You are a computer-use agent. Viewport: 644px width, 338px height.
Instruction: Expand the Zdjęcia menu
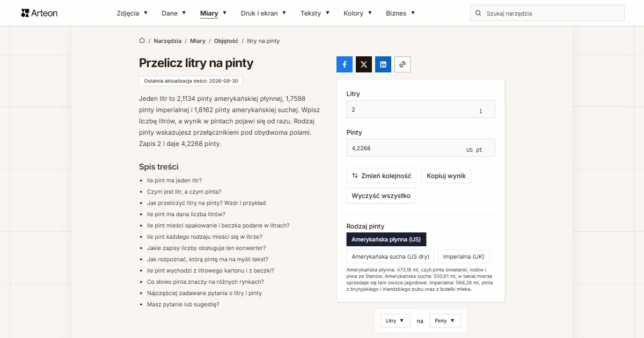pyautogui.click(x=132, y=13)
